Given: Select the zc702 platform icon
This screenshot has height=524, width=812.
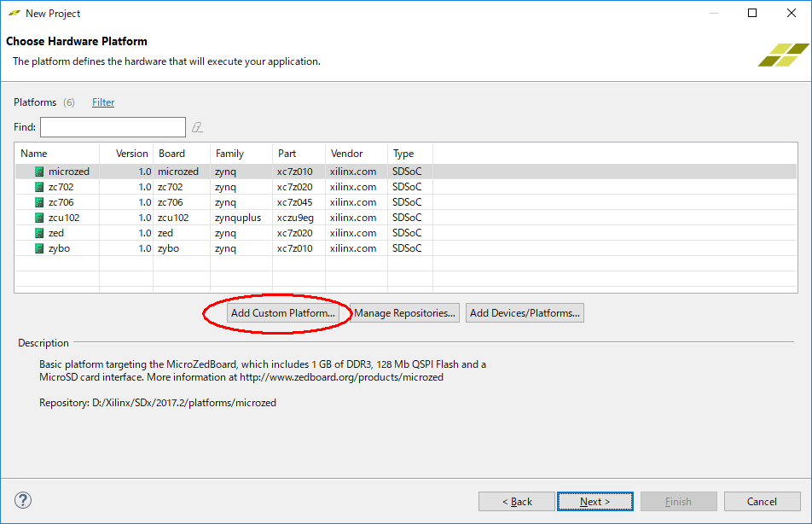Looking at the screenshot, I should pyautogui.click(x=39, y=187).
